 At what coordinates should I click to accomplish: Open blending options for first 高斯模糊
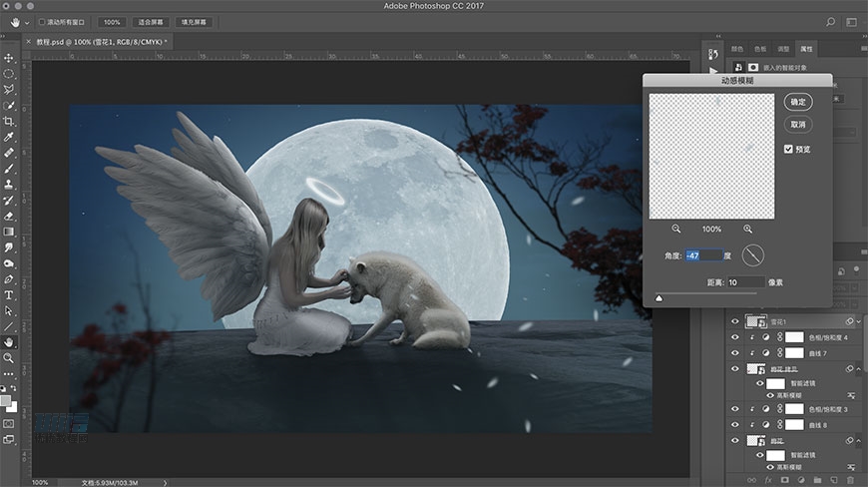point(851,395)
